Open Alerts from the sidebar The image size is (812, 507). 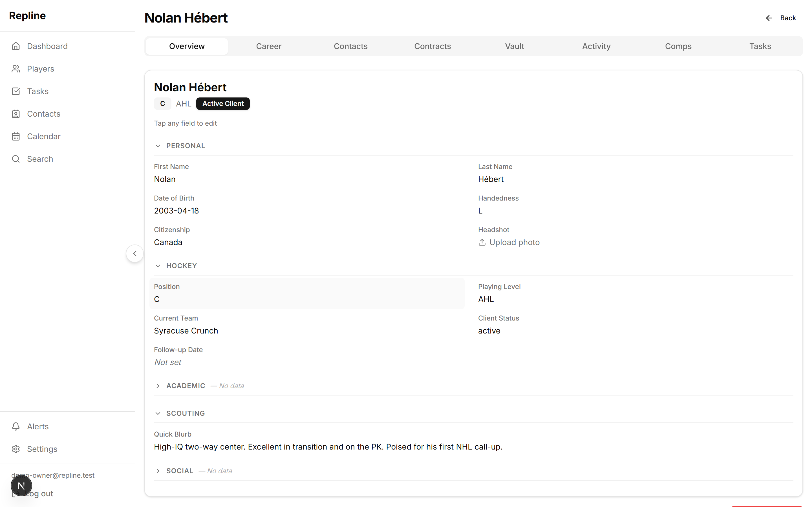coord(37,426)
